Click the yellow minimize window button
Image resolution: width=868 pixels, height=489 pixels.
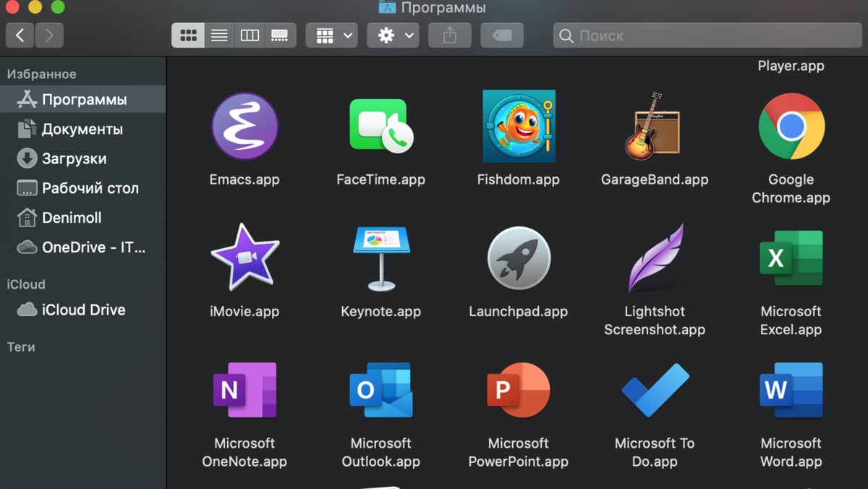point(34,7)
